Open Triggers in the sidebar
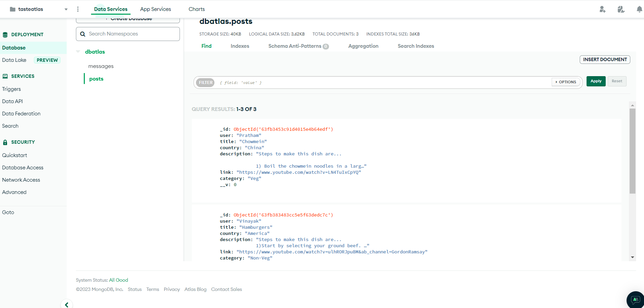This screenshot has width=644, height=308. click(11, 89)
